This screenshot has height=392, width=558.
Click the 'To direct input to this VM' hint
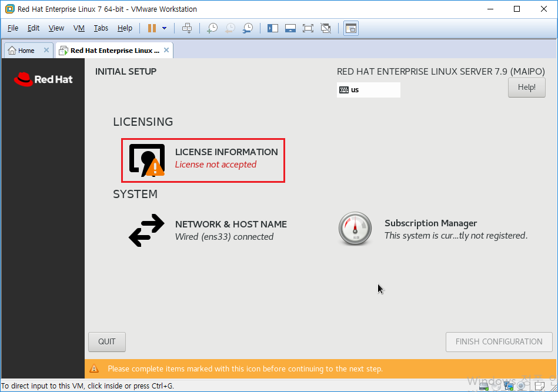tap(88, 386)
